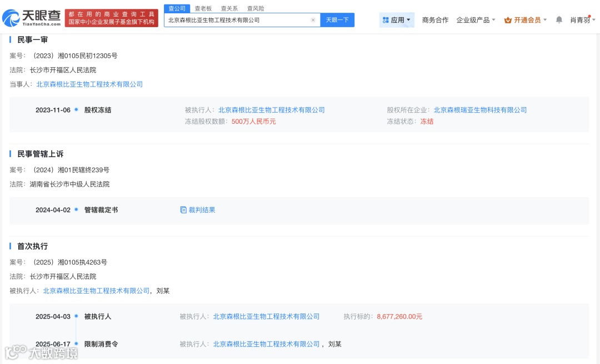Open the 裁判结果 link
600x364 pixels.
click(201, 210)
